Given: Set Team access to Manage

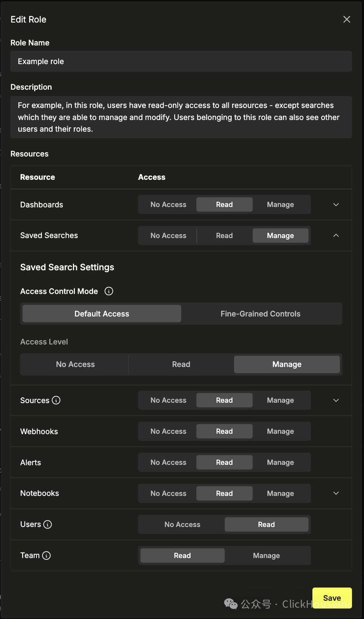Looking at the screenshot, I should [x=267, y=556].
